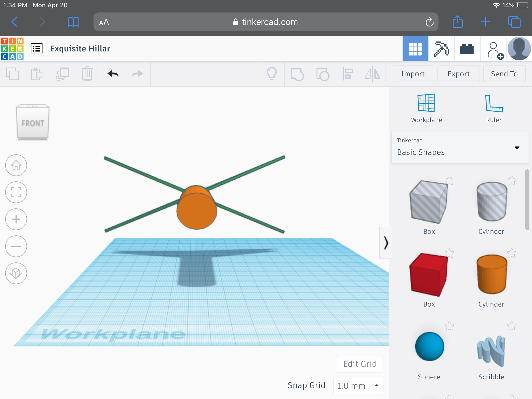Toggle perspective/orthographic view cube icon
532x399 pixels.
click(16, 273)
